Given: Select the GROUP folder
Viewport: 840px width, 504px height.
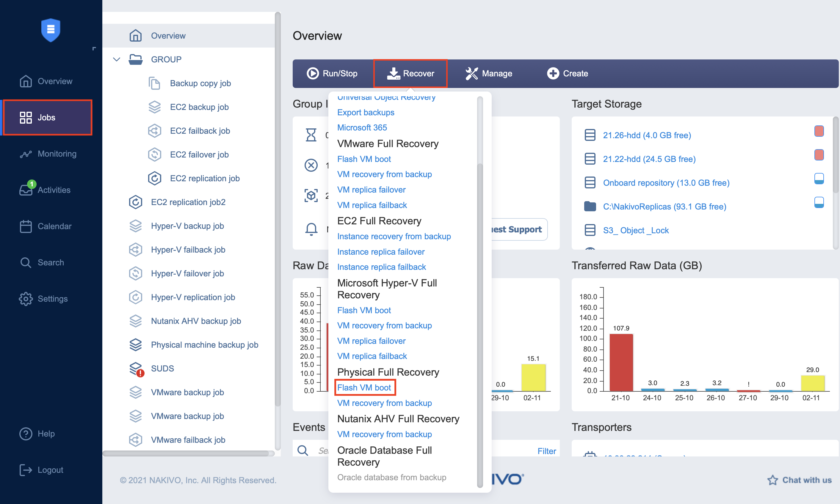Looking at the screenshot, I should pos(155,59).
